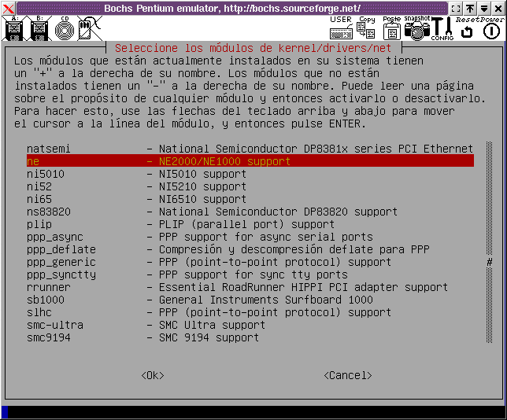Take a snapshot with the camera icon
The height and width of the screenshot is (420, 507).
tap(417, 29)
